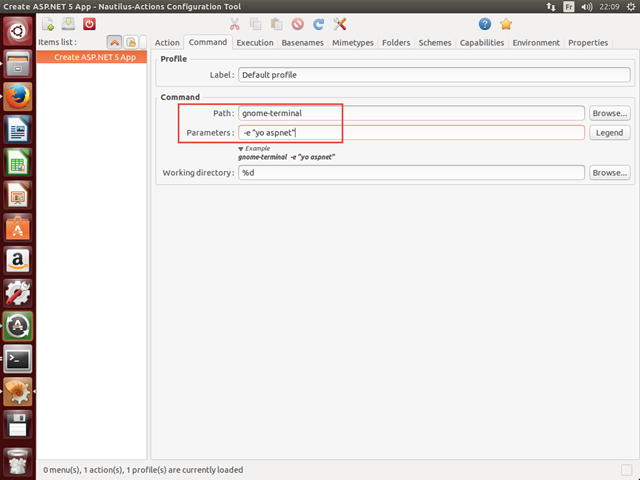The height and width of the screenshot is (480, 640).
Task: Click the Cut scissors icon
Action: [234, 24]
